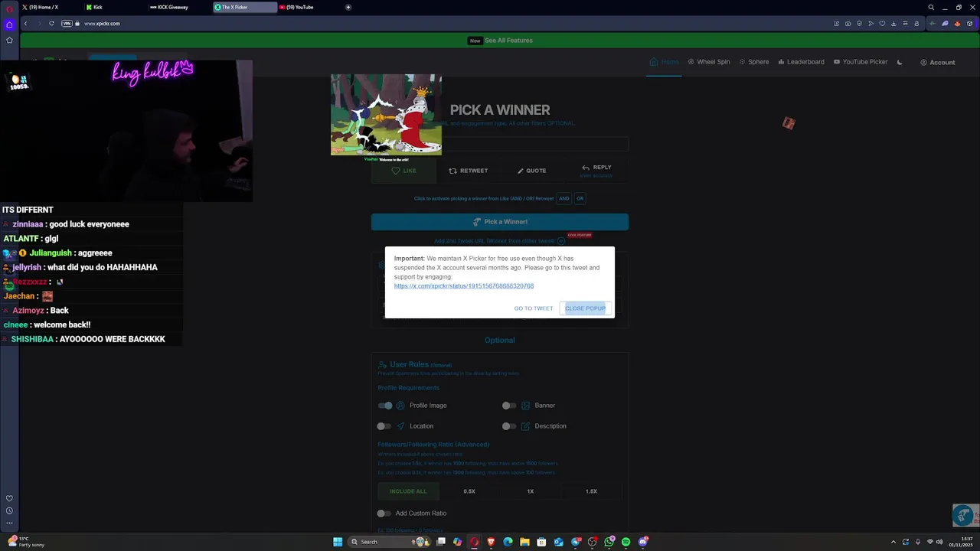Click the sidebar bookmarks star-shaped icon
The width and height of the screenshot is (980, 551).
[9, 40]
